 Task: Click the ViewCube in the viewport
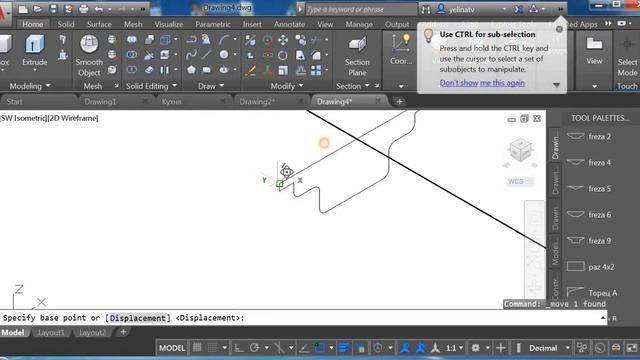(x=520, y=149)
